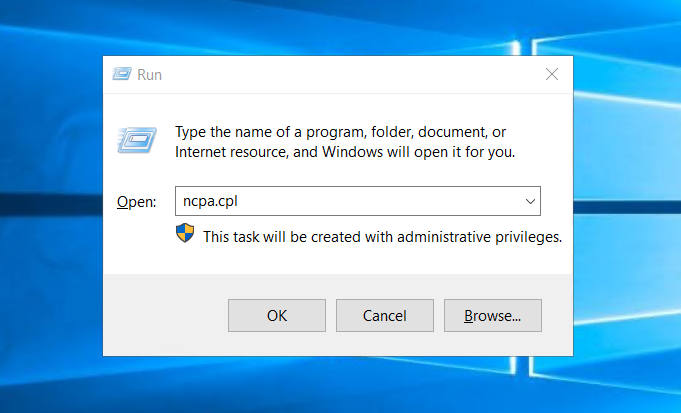The height and width of the screenshot is (413, 681).
Task: Click the administrative privileges notice text
Action: point(382,237)
